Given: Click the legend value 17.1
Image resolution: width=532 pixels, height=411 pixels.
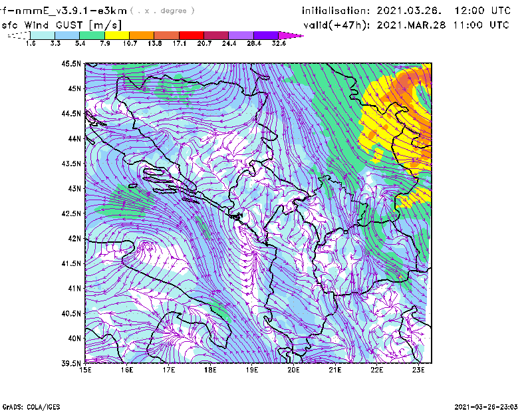Looking at the screenshot, I should [x=180, y=43].
